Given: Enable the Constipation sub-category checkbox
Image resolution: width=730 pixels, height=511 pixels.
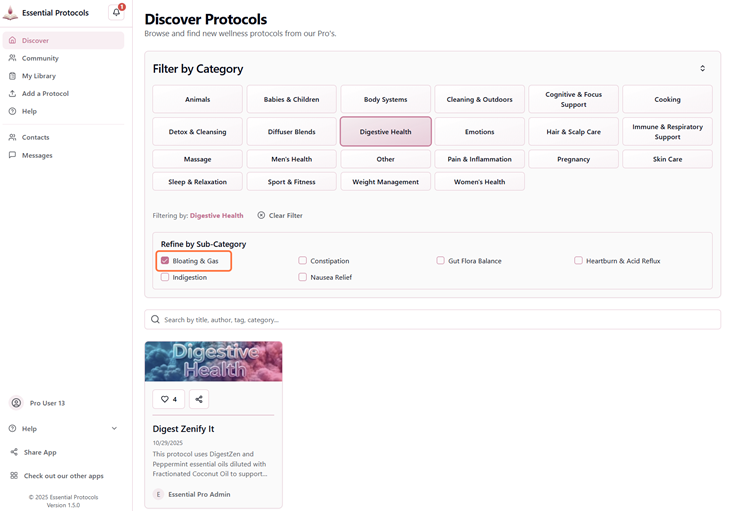Looking at the screenshot, I should click(303, 261).
